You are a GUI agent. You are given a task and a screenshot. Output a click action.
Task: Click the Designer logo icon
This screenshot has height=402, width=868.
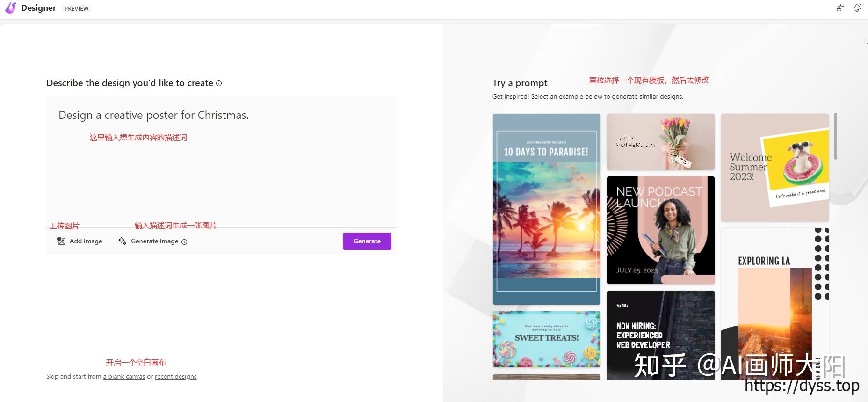(10, 8)
